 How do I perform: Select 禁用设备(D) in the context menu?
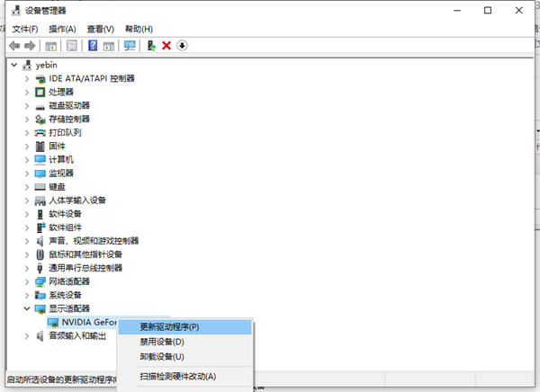click(162, 342)
